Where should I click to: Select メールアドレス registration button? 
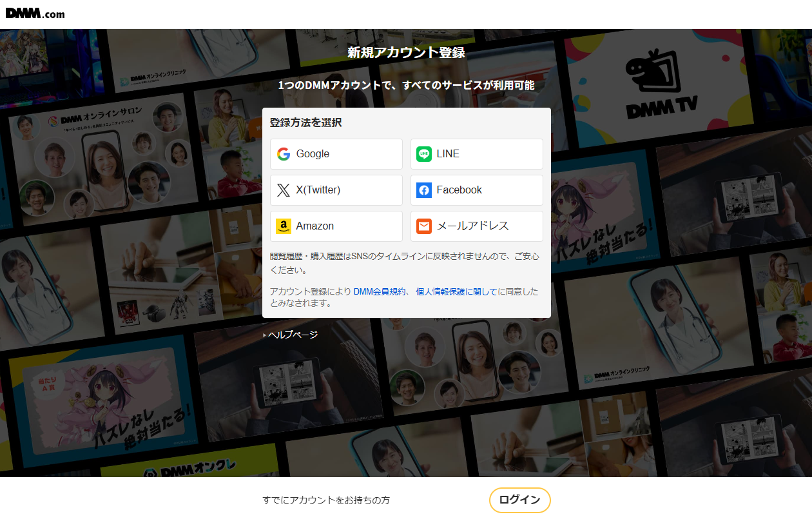(x=477, y=226)
